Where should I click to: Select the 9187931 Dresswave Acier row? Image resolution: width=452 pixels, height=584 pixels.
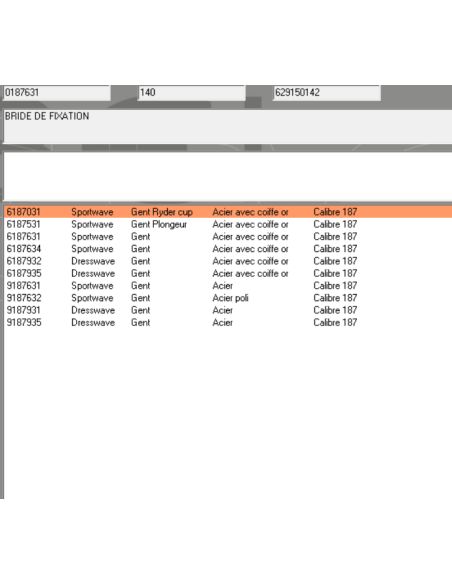[x=228, y=310]
